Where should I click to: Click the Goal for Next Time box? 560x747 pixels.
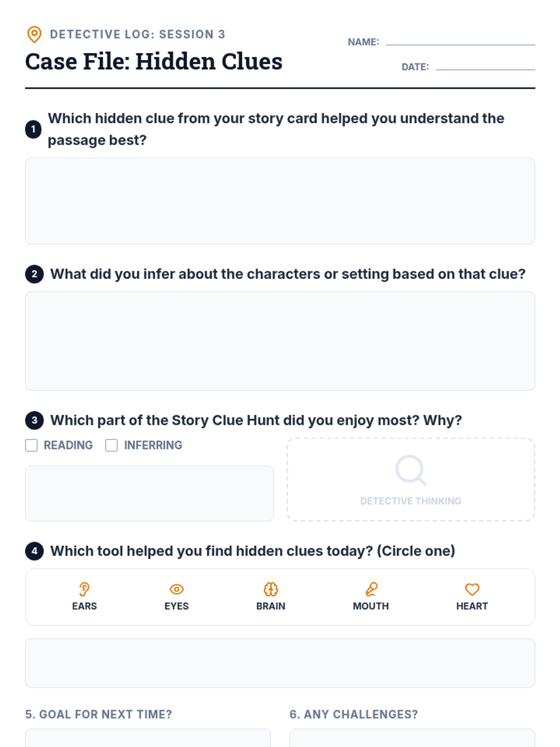pyautogui.click(x=148, y=738)
